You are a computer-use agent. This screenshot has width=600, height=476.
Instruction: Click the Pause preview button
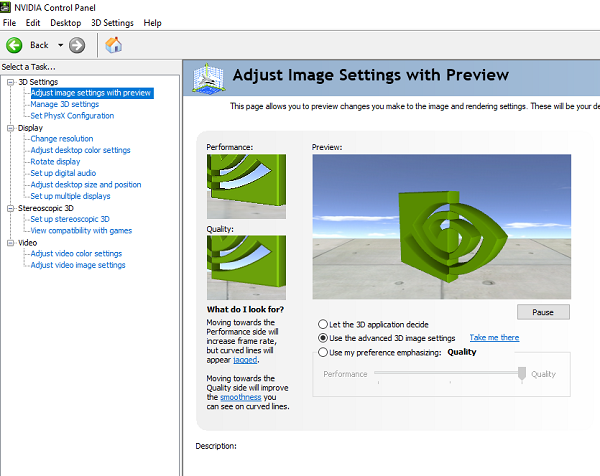pos(543,312)
